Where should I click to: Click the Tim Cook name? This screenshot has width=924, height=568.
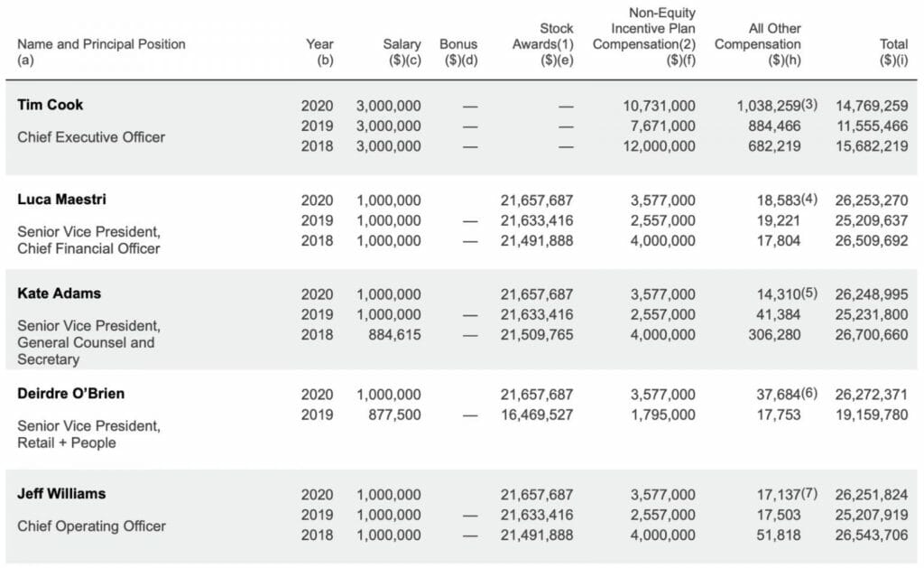[x=50, y=105]
